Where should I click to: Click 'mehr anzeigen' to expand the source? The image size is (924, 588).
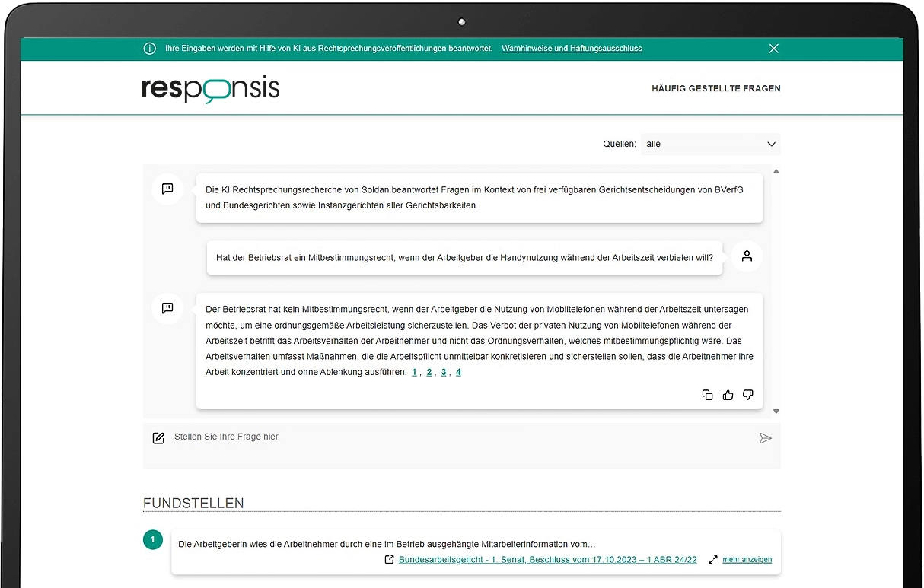click(747, 560)
